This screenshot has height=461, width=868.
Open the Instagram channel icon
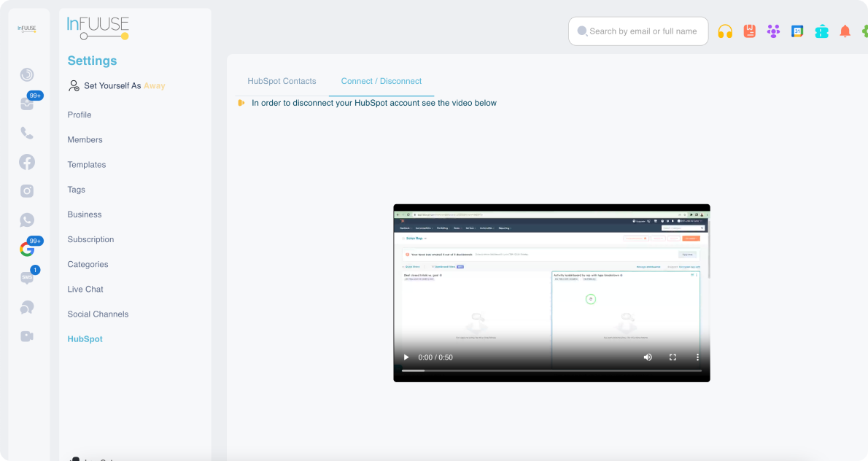pyautogui.click(x=26, y=191)
